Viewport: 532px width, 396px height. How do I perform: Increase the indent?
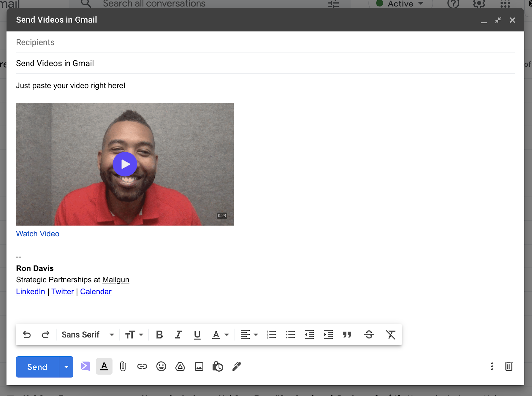tap(328, 335)
